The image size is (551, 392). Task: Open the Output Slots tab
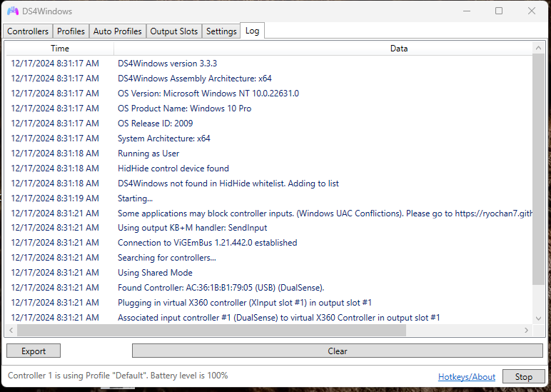coord(174,31)
